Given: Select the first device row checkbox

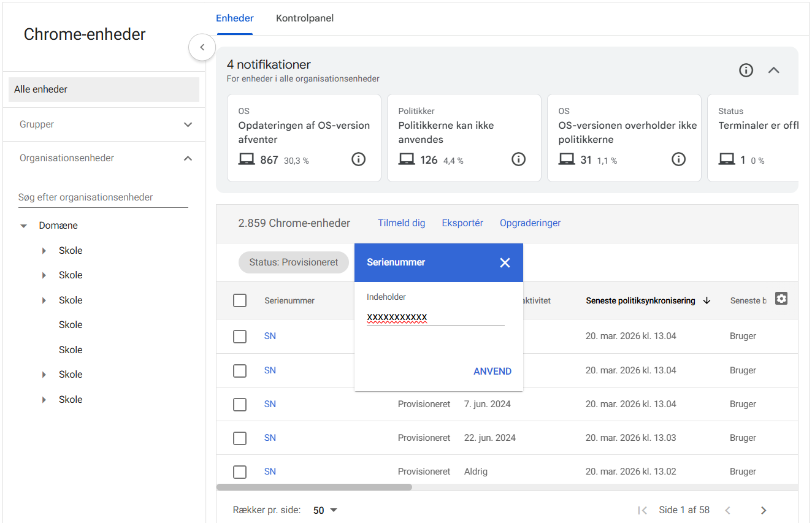Looking at the screenshot, I should 240,337.
